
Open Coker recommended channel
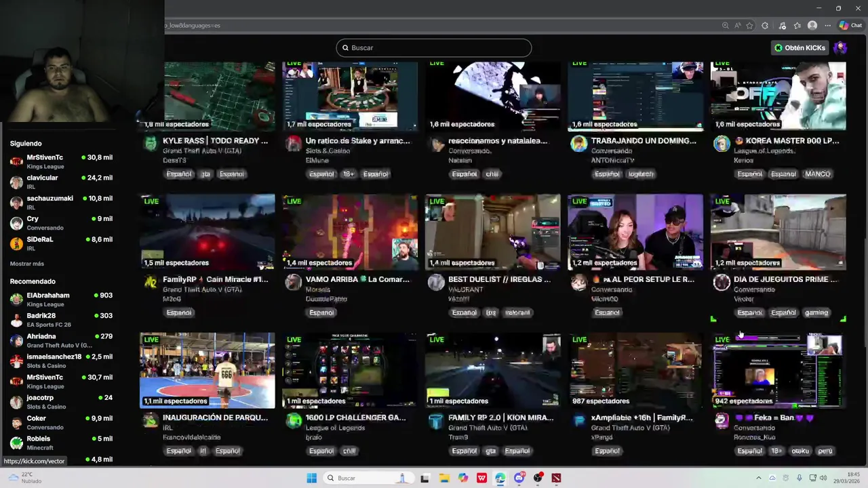point(61,422)
